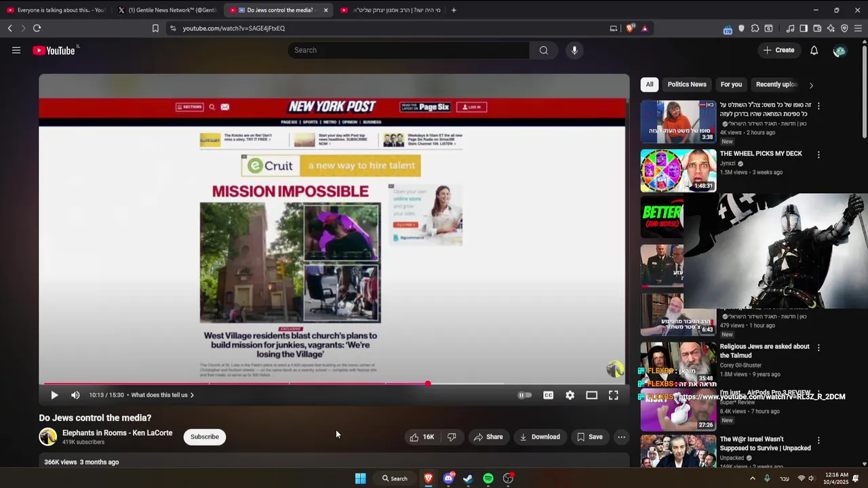Toggle closed captions in the player
The height and width of the screenshot is (488, 868).
point(548,395)
